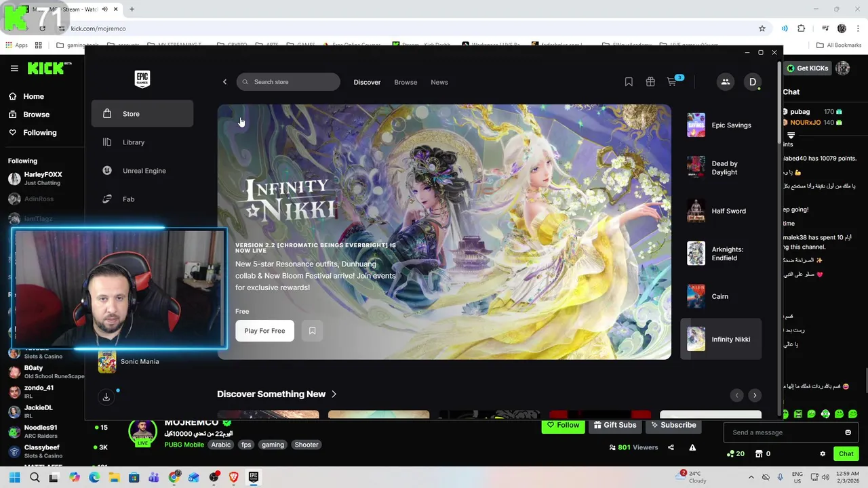Click the Arabic tag
This screenshot has width=868, height=488.
[221, 445]
